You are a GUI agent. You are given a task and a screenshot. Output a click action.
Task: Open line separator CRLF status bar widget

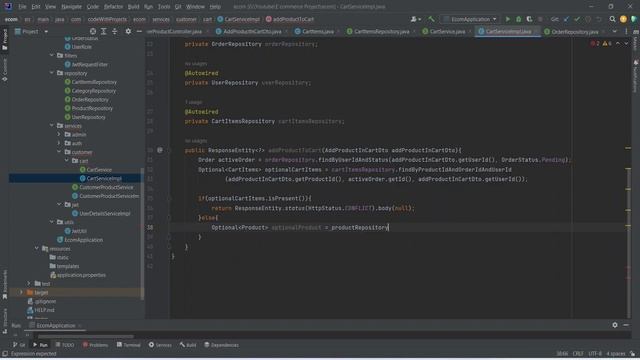pos(578,353)
